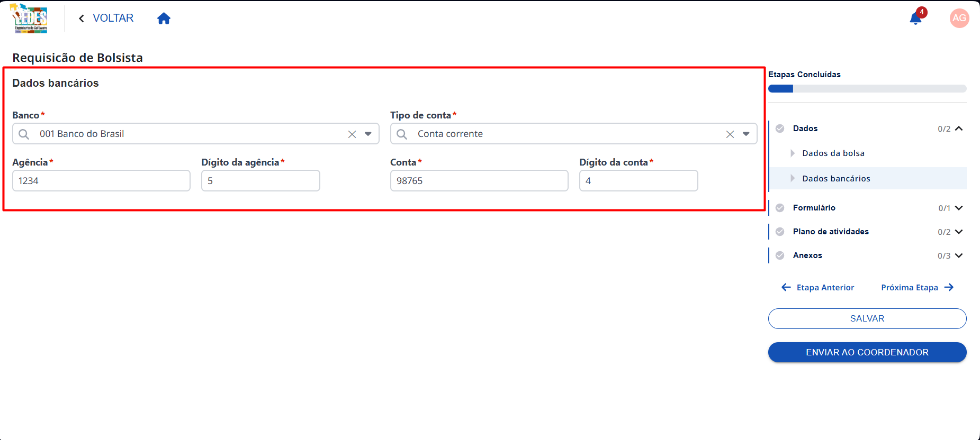The height and width of the screenshot is (440, 980).
Task: Click the Dados step check circle
Action: [780, 129]
